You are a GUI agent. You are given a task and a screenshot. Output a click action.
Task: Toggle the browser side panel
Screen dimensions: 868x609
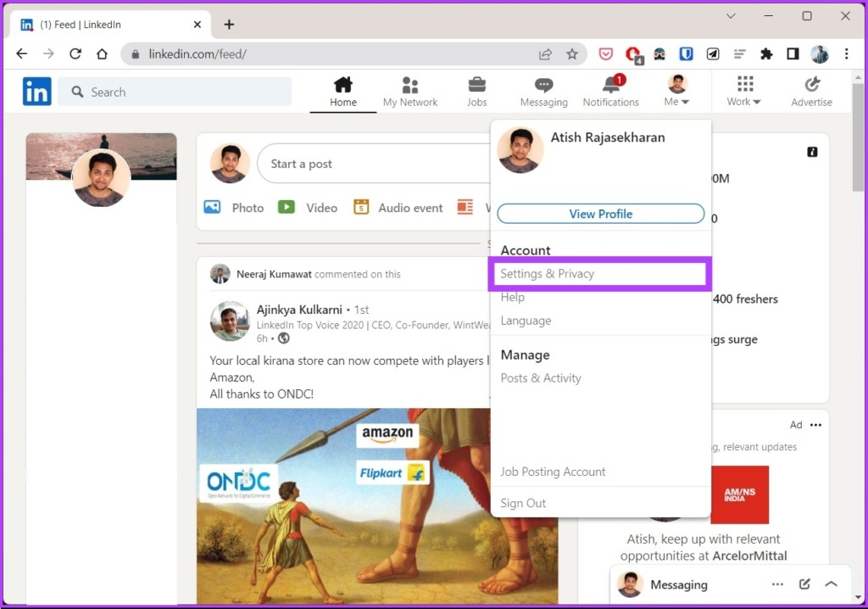pyautogui.click(x=793, y=53)
